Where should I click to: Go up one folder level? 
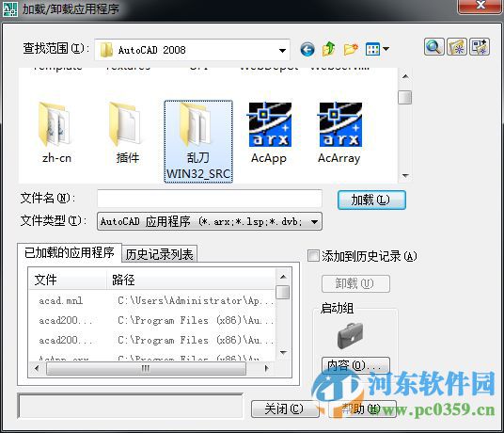click(x=329, y=49)
